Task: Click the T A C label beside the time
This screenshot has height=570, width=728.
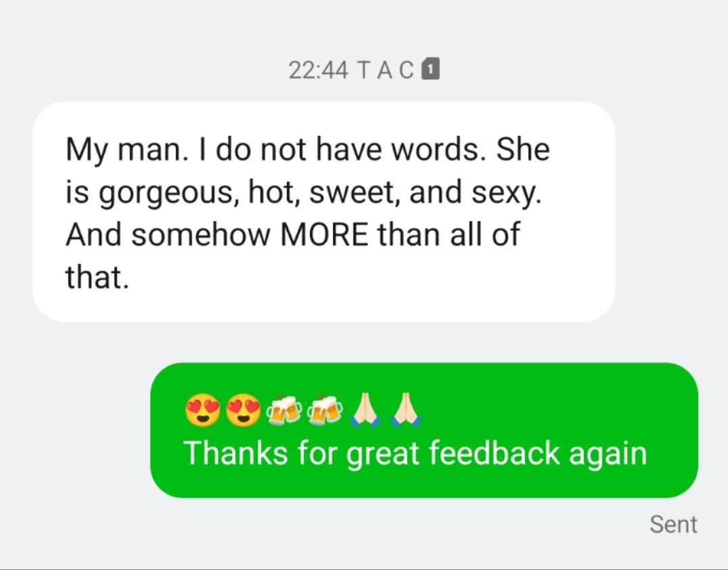Action: [x=386, y=70]
